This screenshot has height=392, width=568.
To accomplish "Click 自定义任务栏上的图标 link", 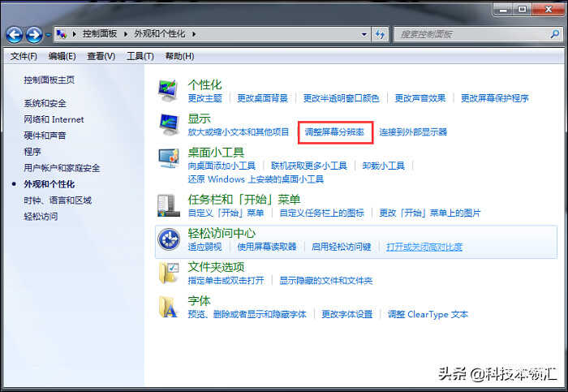I will tap(321, 213).
